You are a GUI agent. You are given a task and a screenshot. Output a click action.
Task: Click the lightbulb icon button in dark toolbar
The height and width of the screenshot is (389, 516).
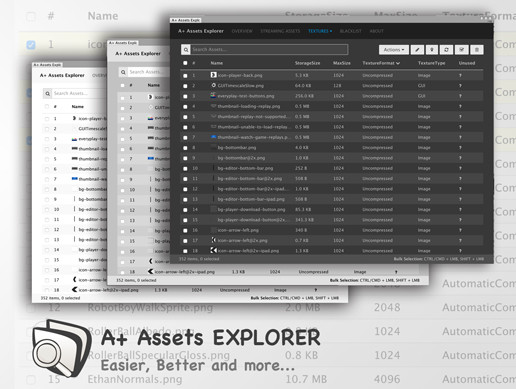[x=432, y=50]
